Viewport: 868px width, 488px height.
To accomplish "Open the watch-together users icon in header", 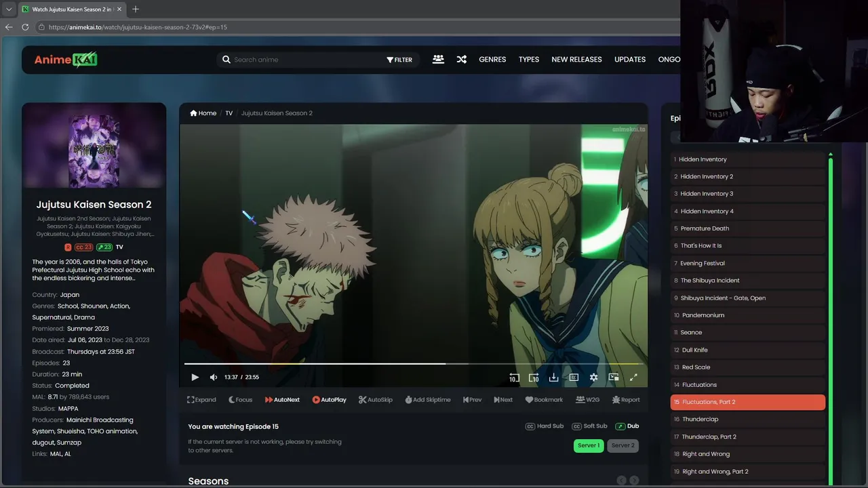I will click(438, 60).
